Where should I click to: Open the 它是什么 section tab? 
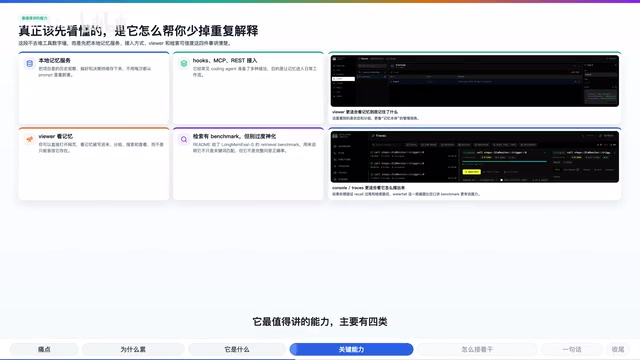(x=237, y=349)
